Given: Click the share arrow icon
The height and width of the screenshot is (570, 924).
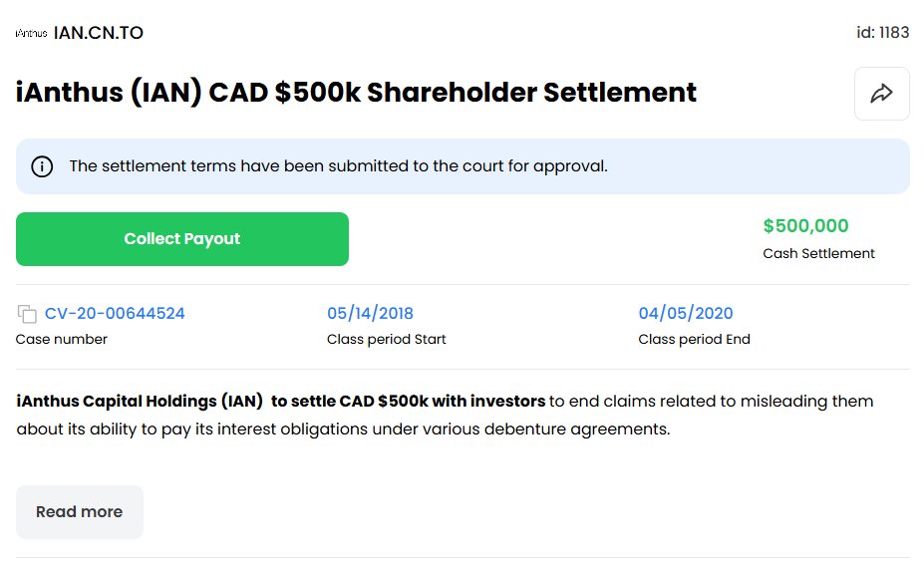Looking at the screenshot, I should [881, 94].
